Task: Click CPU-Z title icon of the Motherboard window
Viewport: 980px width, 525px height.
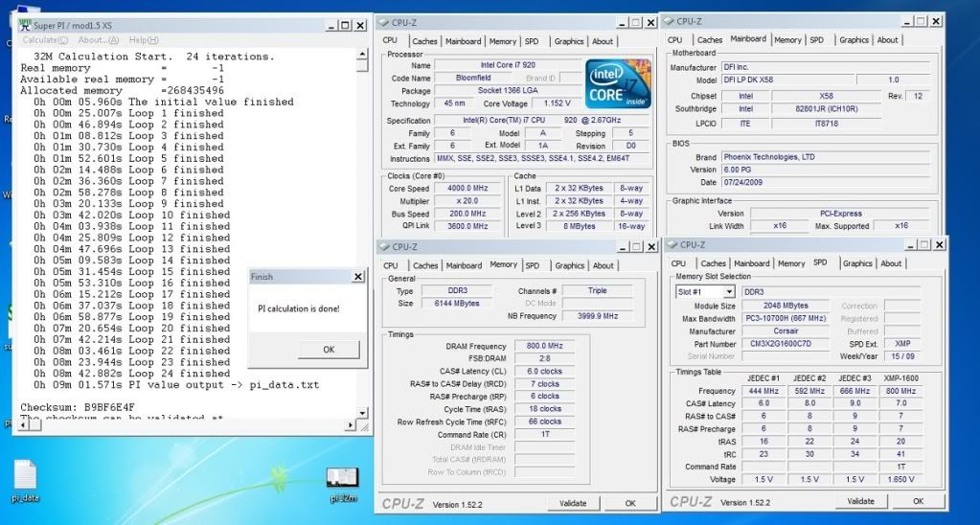Action: point(669,20)
